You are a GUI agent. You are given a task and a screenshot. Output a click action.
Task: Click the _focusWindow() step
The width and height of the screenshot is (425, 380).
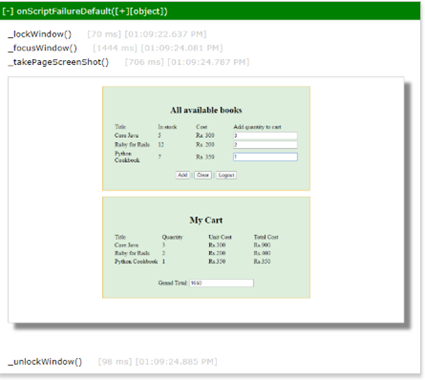(42, 48)
